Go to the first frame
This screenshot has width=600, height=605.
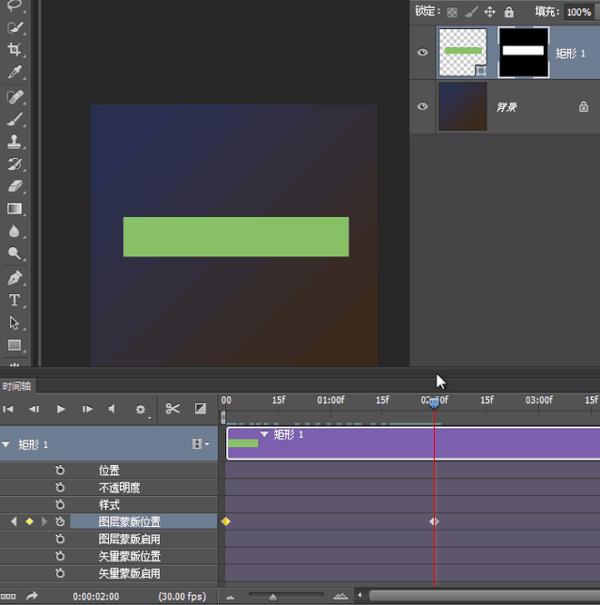pyautogui.click(x=9, y=409)
